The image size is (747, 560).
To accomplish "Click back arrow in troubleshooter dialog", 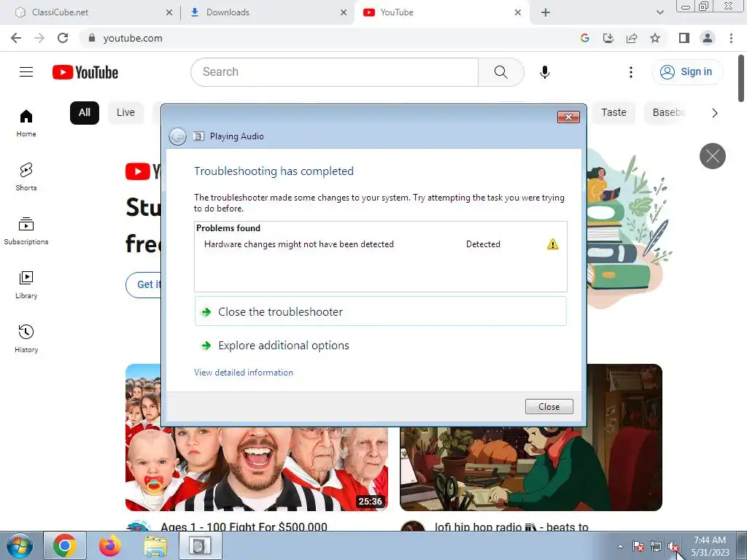I will point(178,136).
